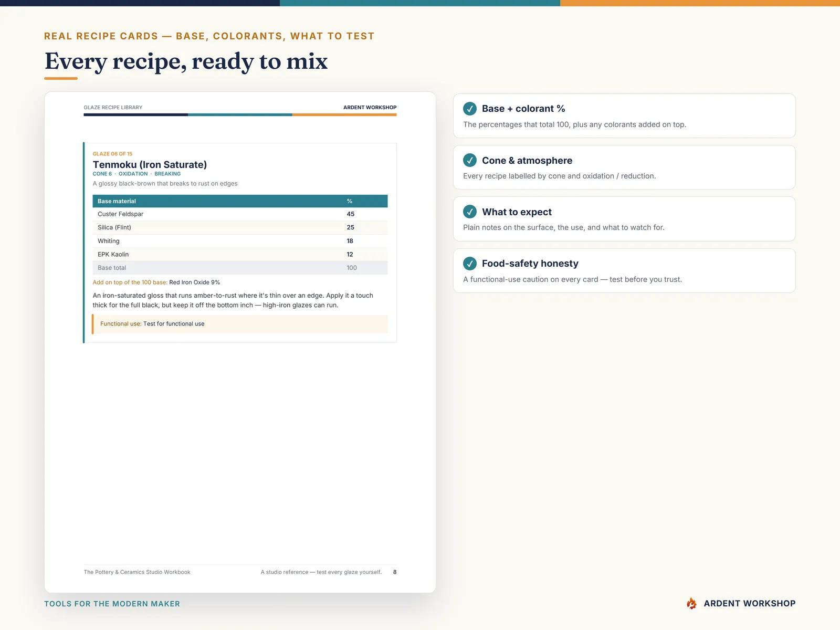Click the checkmark icon beside Cone & atmosphere
This screenshot has height=630, width=840.
pos(470,160)
